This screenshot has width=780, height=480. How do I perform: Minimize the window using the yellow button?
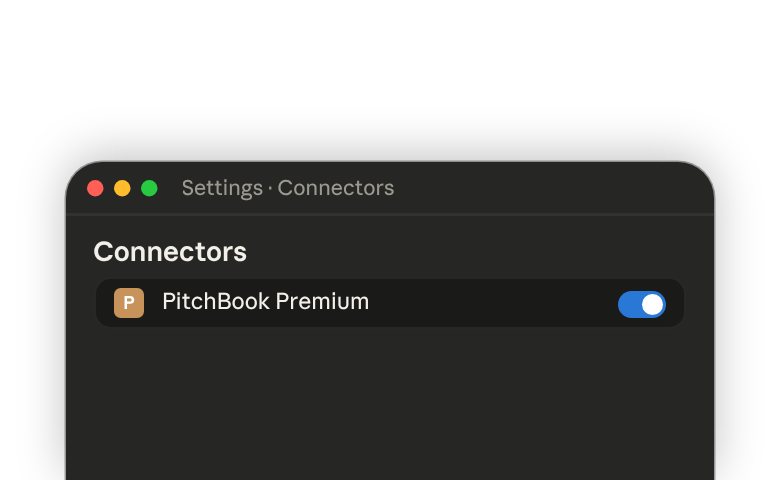[x=122, y=189]
